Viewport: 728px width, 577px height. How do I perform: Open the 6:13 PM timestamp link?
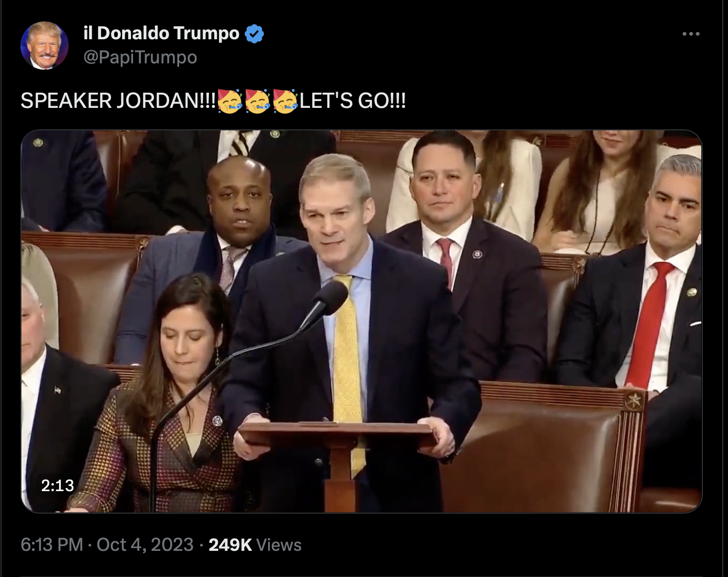[x=52, y=545]
